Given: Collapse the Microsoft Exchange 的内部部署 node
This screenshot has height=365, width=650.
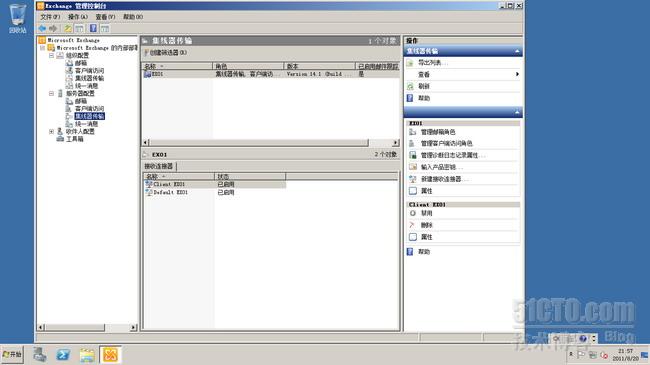Looking at the screenshot, I should coord(42,48).
